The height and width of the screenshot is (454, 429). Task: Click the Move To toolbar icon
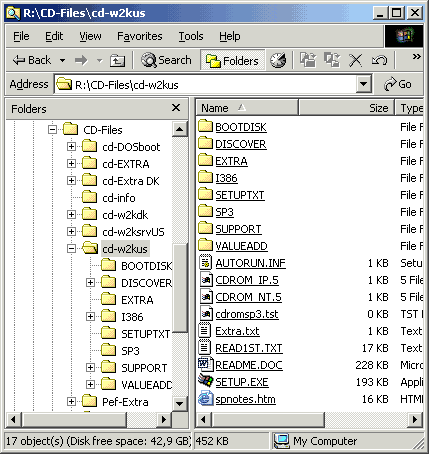[x=308, y=60]
